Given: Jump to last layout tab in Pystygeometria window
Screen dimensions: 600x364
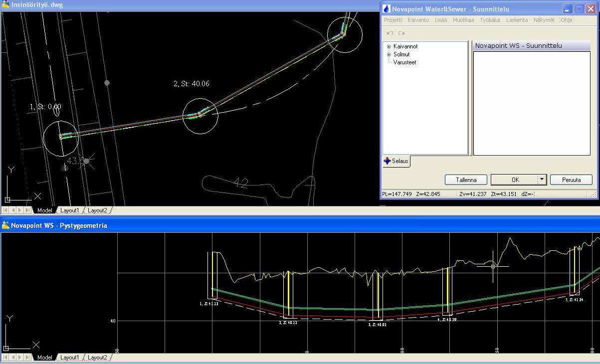Looking at the screenshot, I should pos(27,358).
